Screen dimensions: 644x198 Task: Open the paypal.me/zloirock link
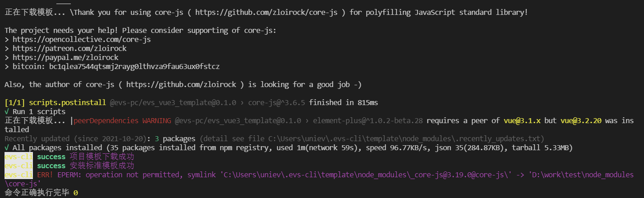65,58
